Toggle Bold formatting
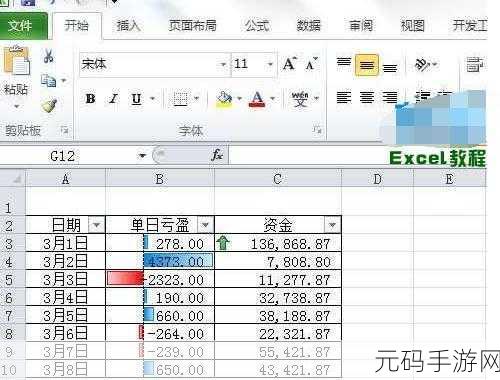The height and width of the screenshot is (380, 500). pyautogui.click(x=90, y=99)
